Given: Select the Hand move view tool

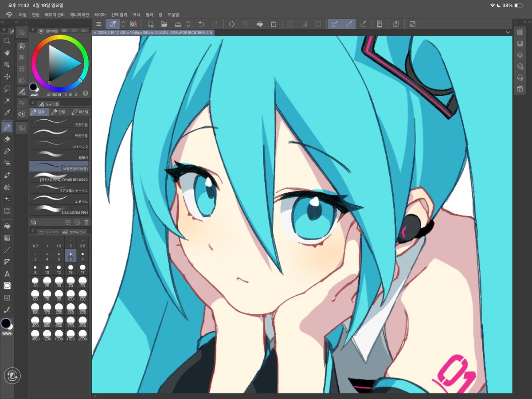Looking at the screenshot, I should [7, 52].
